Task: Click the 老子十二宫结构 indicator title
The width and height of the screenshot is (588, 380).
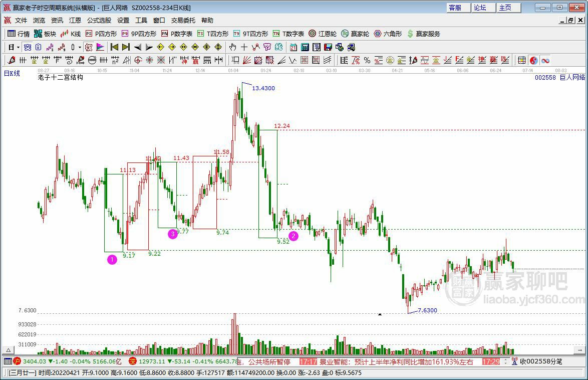Action: coord(61,77)
